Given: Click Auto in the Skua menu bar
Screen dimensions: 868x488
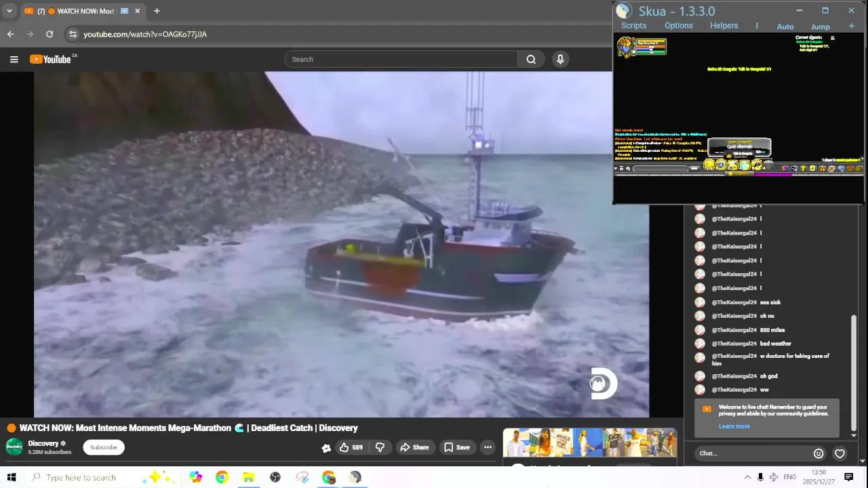Looking at the screenshot, I should (785, 26).
